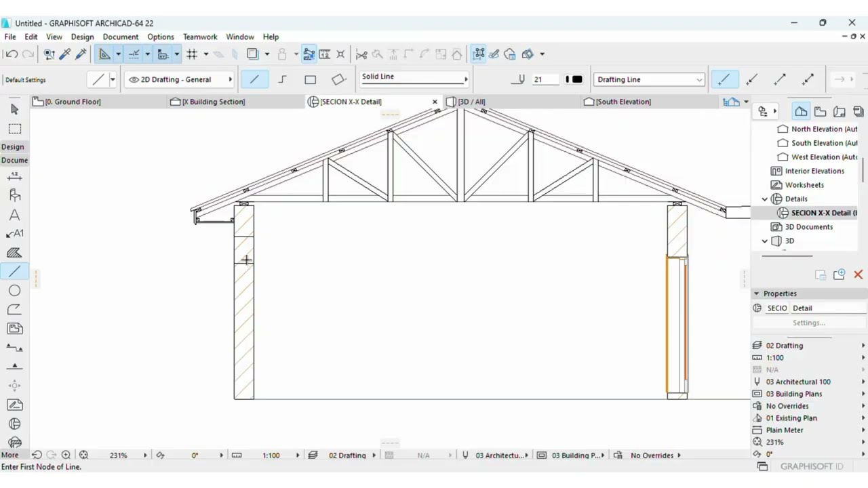The image size is (868, 488).
Task: Open Layout Book in Navigator
Action: 840,112
